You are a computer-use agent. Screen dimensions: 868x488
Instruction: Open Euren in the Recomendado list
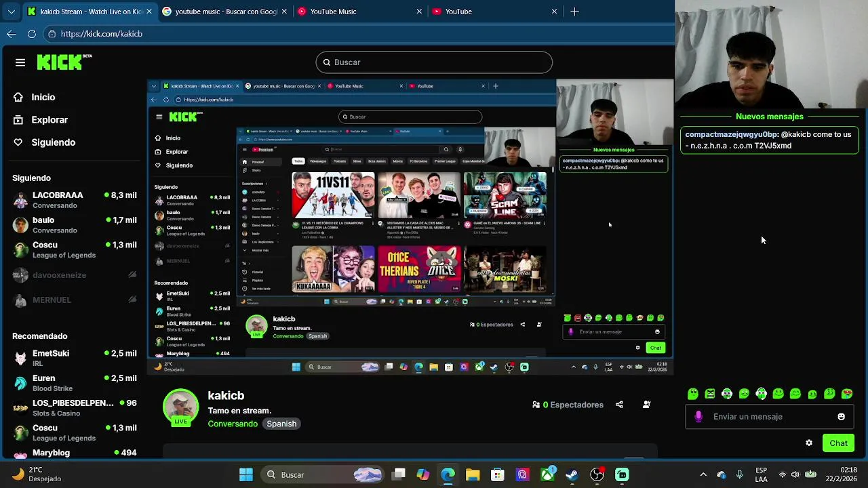[75, 383]
